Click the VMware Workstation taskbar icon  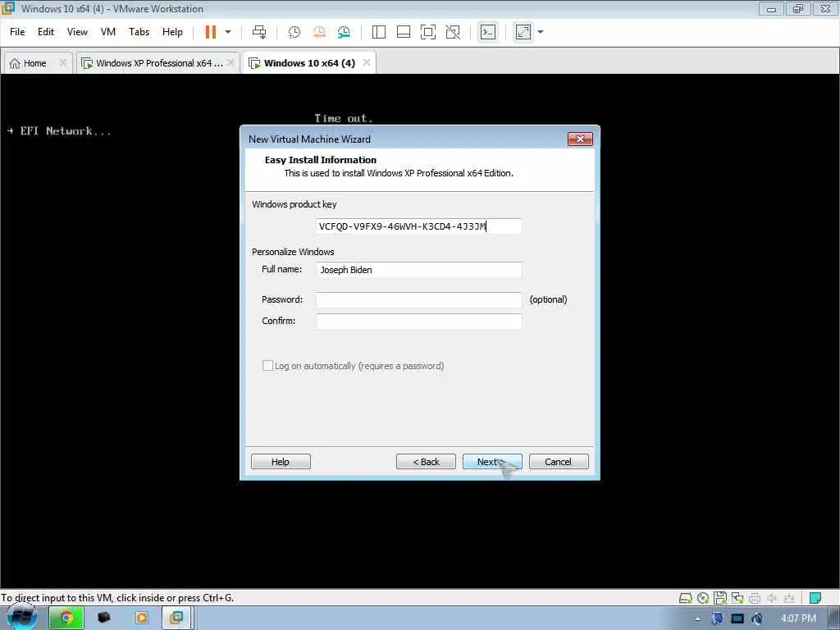pos(176,619)
